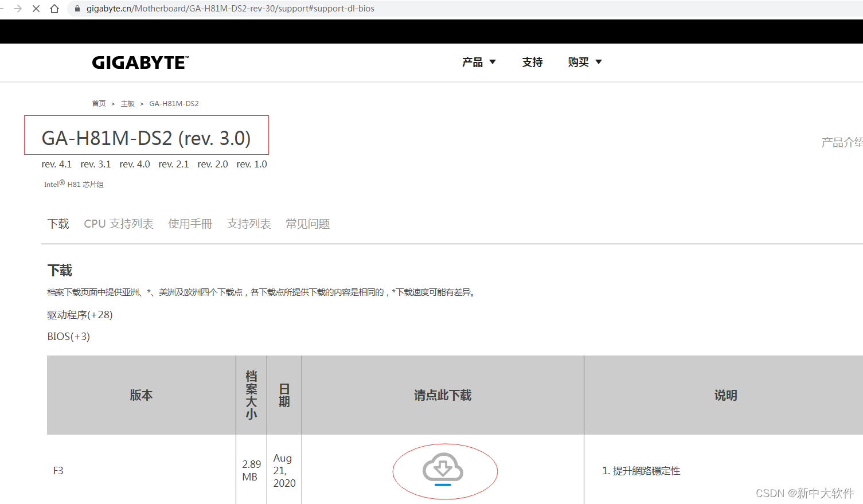This screenshot has height=504, width=863.
Task: Click the 档案大小 column header
Action: click(x=251, y=395)
